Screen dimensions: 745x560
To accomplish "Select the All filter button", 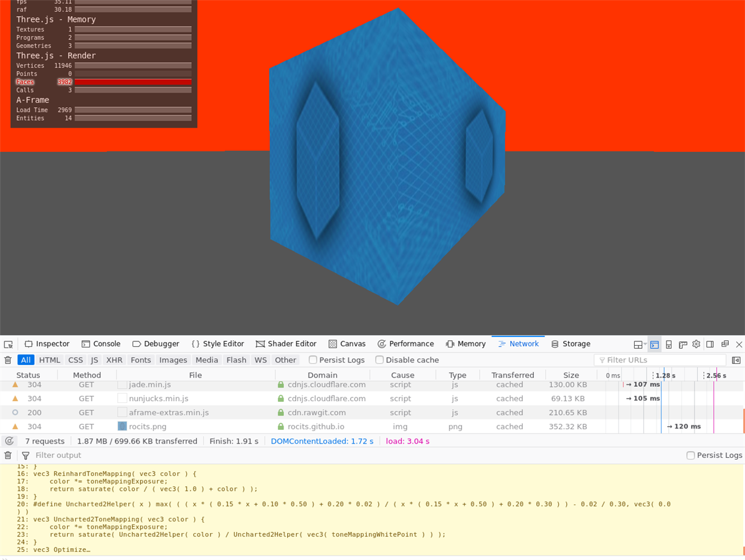I will [x=26, y=360].
